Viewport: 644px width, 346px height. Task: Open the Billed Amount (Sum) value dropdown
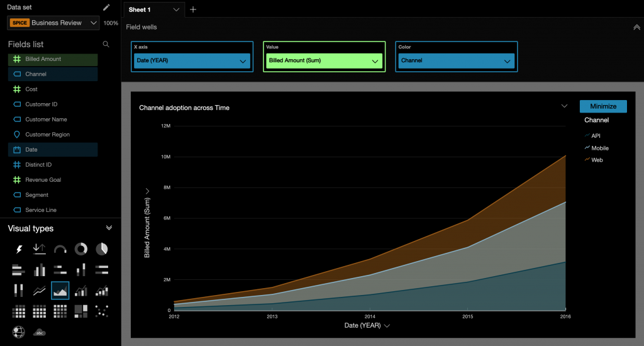click(x=324, y=61)
